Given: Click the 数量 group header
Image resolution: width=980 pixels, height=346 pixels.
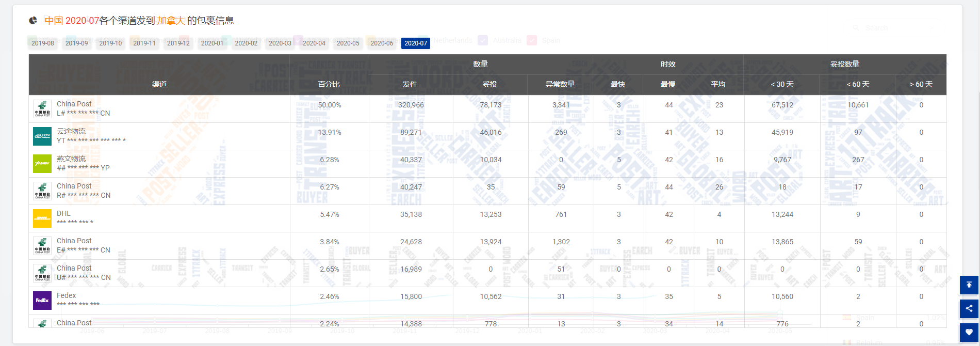Looking at the screenshot, I should click(x=480, y=64).
